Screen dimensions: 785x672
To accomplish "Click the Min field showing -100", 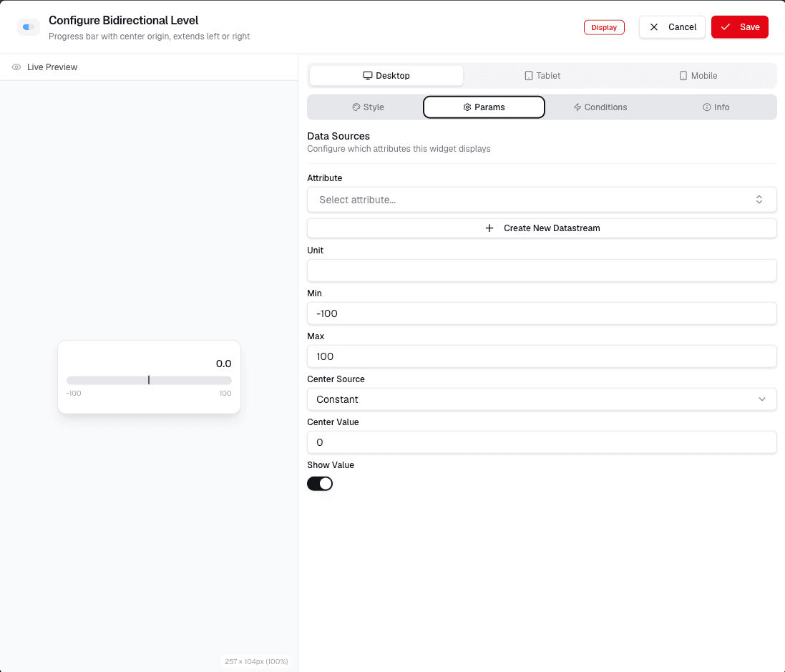I will pyautogui.click(x=542, y=313).
